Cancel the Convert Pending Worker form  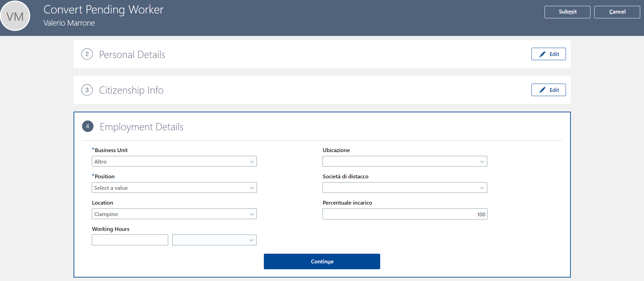[x=617, y=12]
